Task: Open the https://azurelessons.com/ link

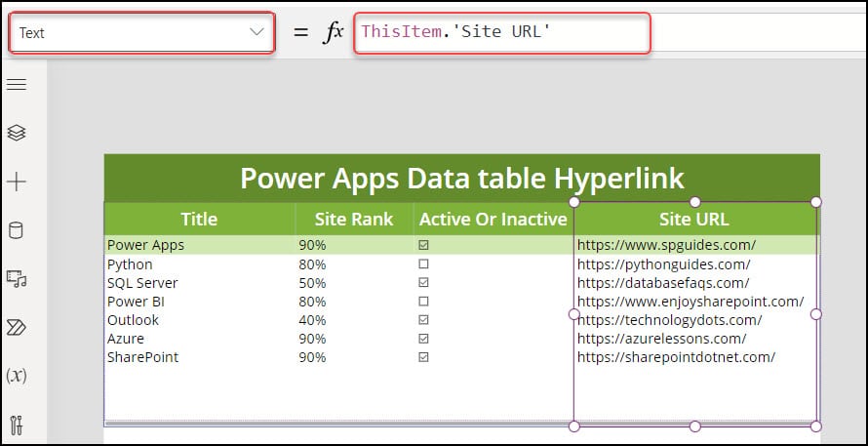Action: (x=661, y=339)
